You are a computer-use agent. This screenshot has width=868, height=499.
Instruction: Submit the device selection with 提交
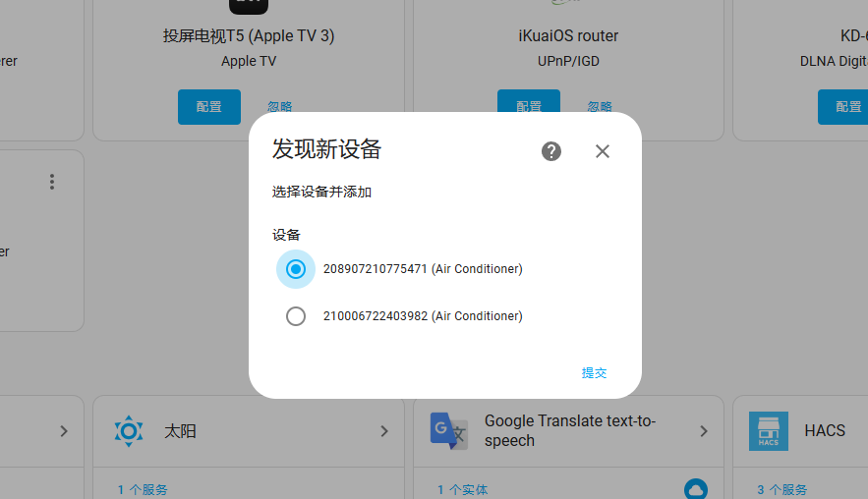(594, 373)
